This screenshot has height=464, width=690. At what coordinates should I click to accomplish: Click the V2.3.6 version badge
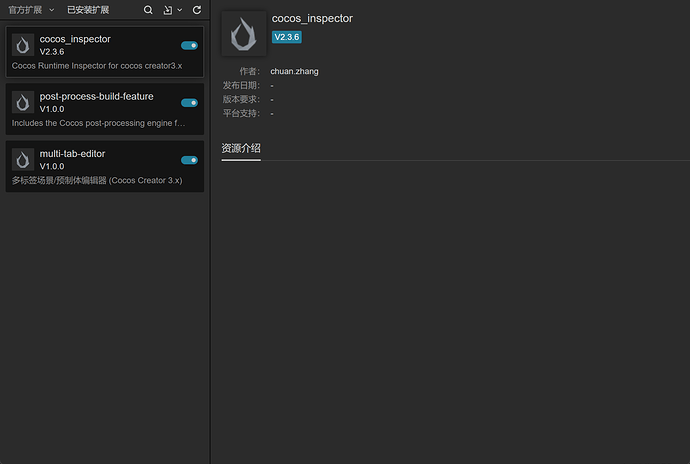[x=286, y=37]
